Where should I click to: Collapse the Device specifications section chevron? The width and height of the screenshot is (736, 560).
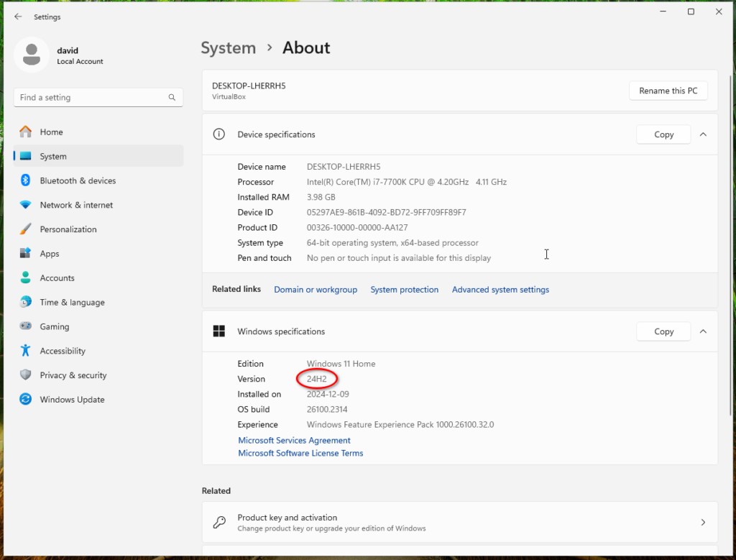pos(703,134)
